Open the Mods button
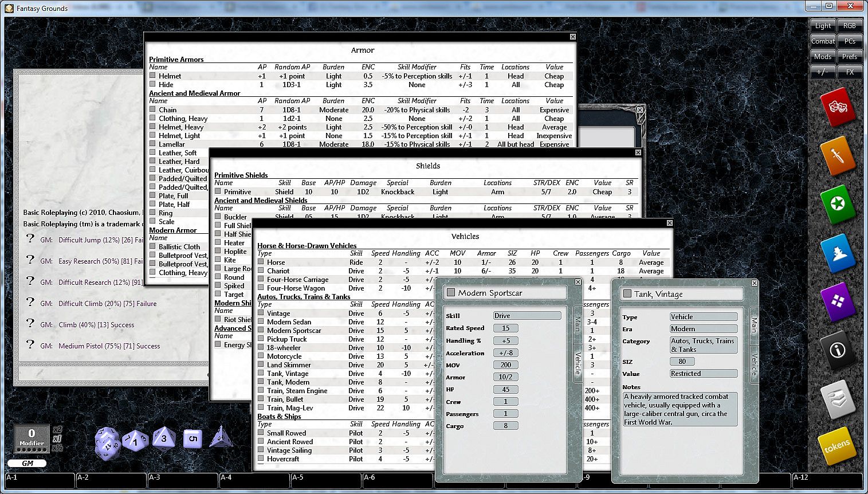This screenshot has width=868, height=494. tap(823, 57)
